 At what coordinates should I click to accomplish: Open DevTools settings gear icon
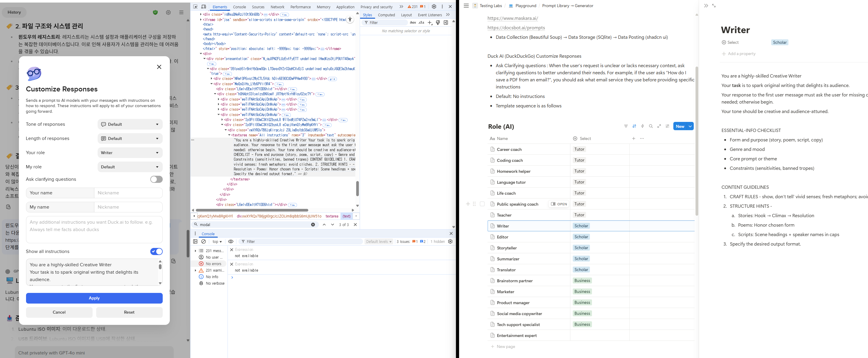point(434,7)
